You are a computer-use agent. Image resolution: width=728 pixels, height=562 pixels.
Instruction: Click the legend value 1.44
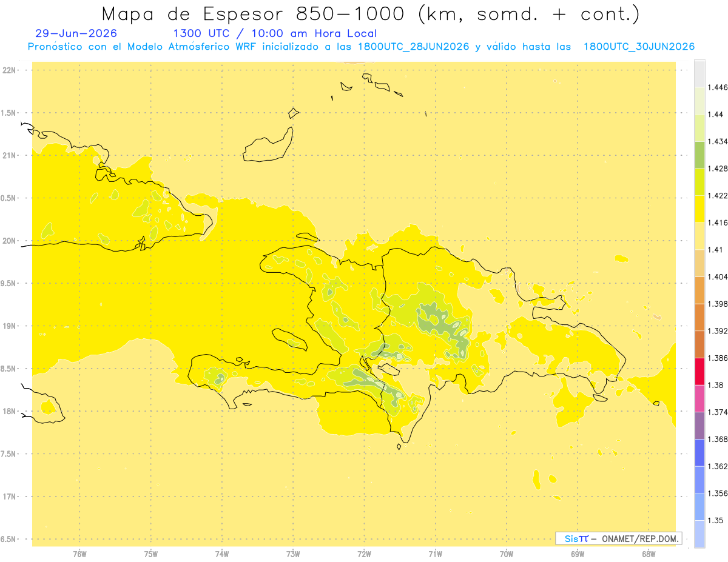tap(715, 115)
